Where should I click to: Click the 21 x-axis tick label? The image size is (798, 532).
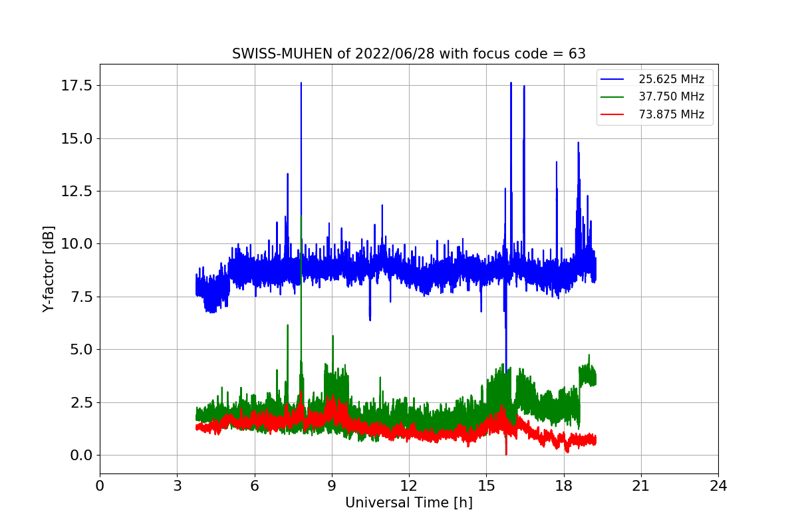641,486
